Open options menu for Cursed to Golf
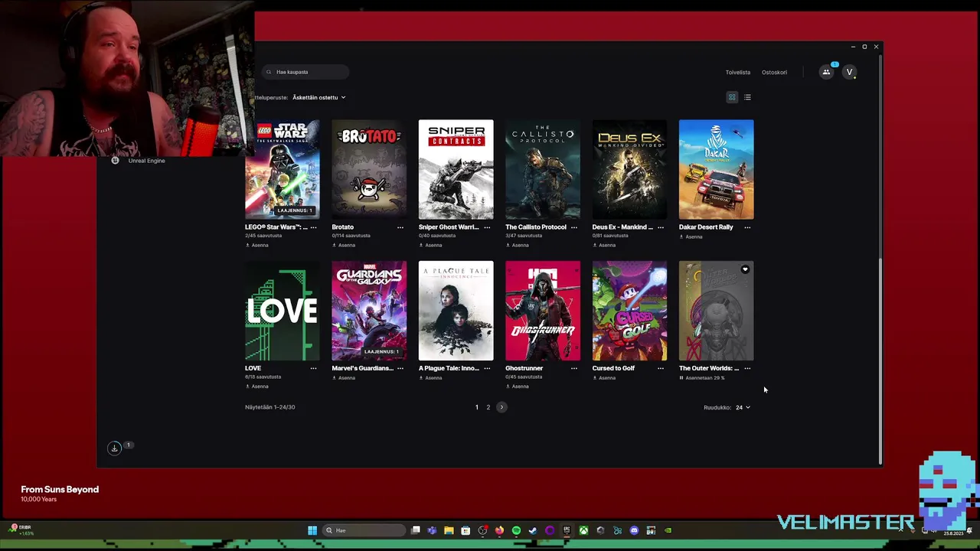Image resolution: width=980 pixels, height=551 pixels. click(x=660, y=368)
